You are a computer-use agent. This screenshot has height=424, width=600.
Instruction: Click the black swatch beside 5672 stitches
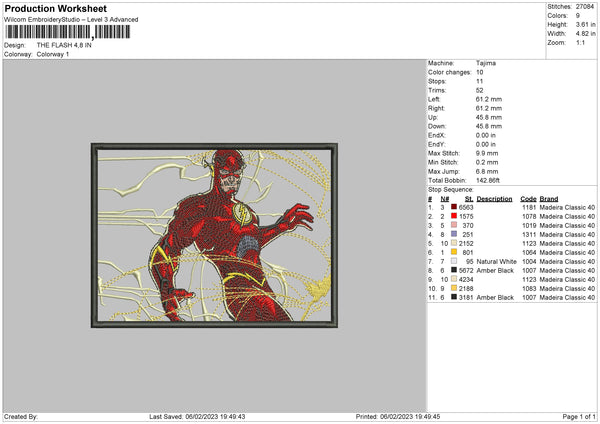point(454,270)
